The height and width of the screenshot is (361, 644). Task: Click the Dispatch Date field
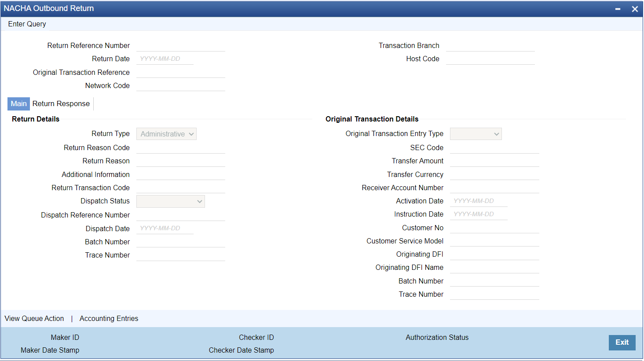click(x=165, y=228)
